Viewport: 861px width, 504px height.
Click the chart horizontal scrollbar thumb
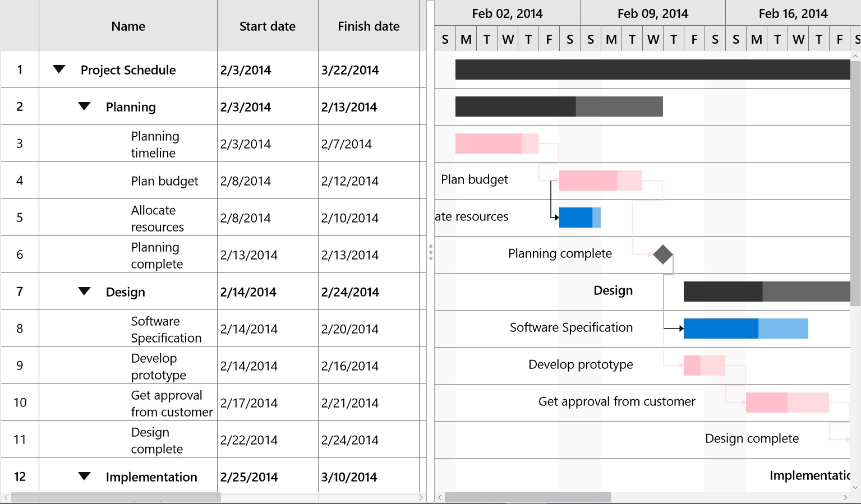click(528, 497)
